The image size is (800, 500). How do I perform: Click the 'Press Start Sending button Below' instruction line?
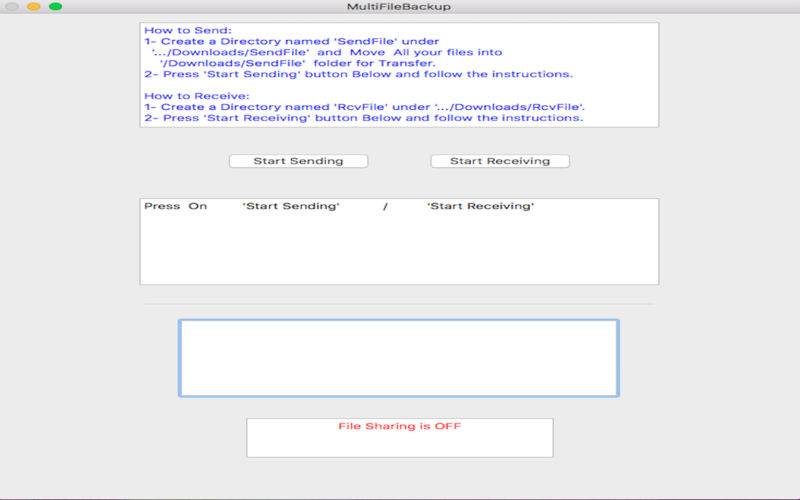(359, 74)
